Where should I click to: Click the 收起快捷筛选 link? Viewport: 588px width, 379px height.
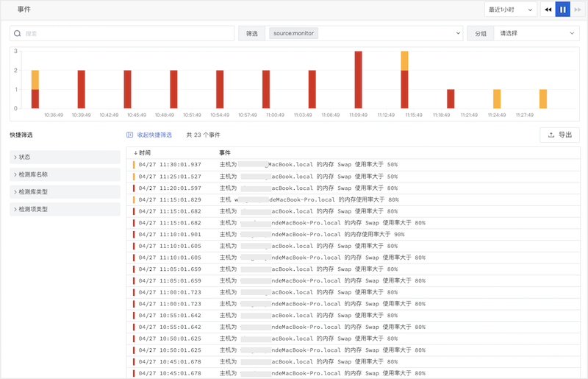point(154,135)
